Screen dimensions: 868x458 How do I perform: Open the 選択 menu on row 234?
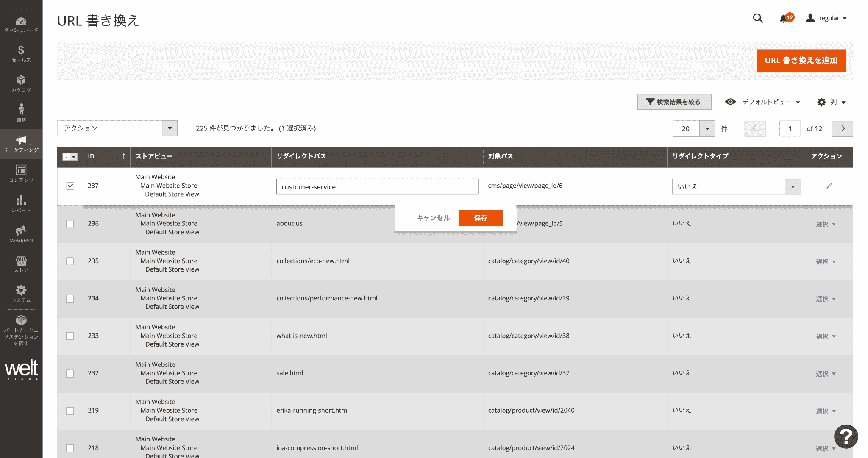pos(826,299)
